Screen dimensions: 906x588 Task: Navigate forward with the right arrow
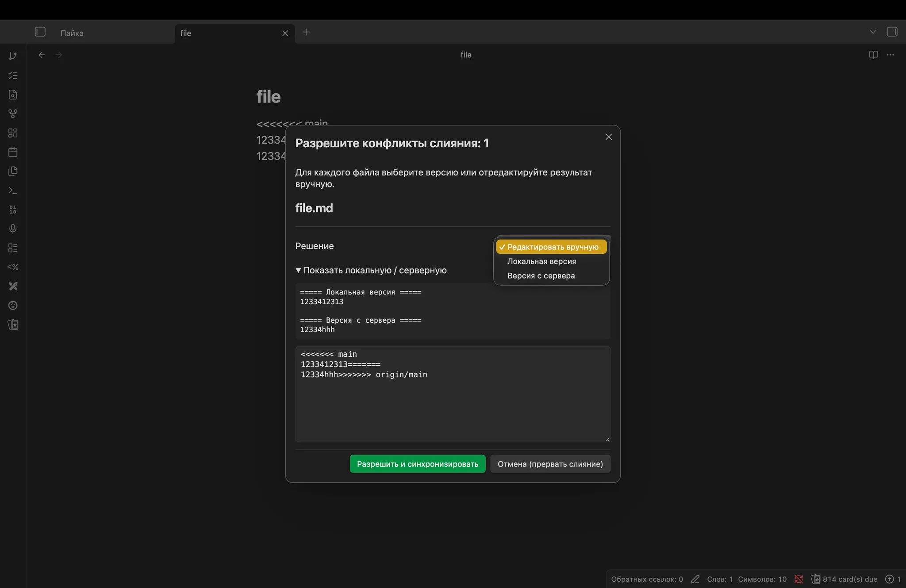(x=59, y=55)
